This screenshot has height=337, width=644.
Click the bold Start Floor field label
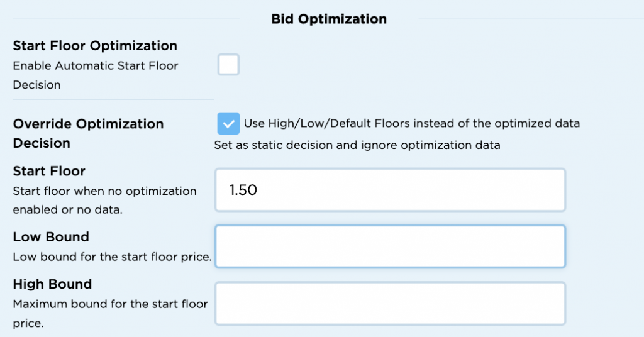[49, 171]
